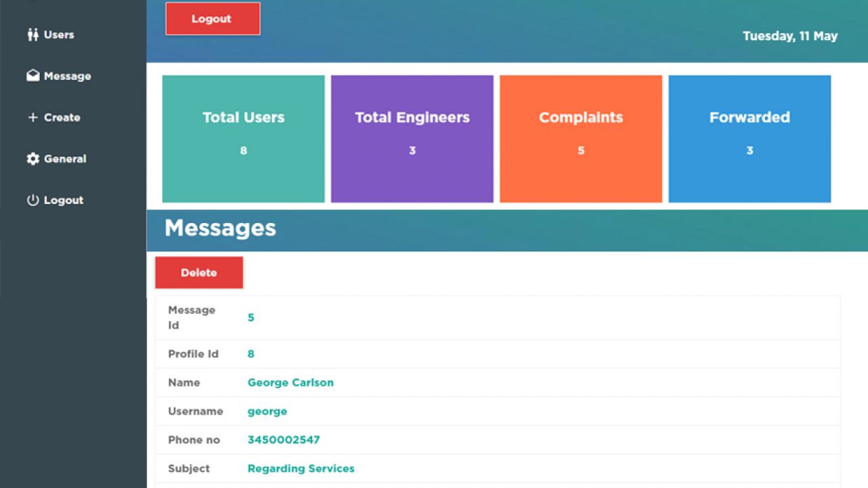Click the General gear icon
This screenshot has width=868, height=488.
[33, 159]
